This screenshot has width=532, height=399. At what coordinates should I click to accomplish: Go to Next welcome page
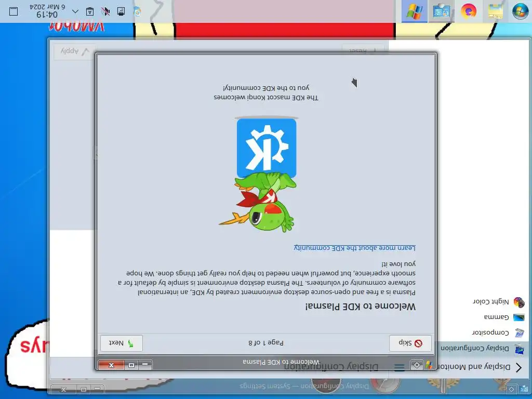click(x=122, y=343)
